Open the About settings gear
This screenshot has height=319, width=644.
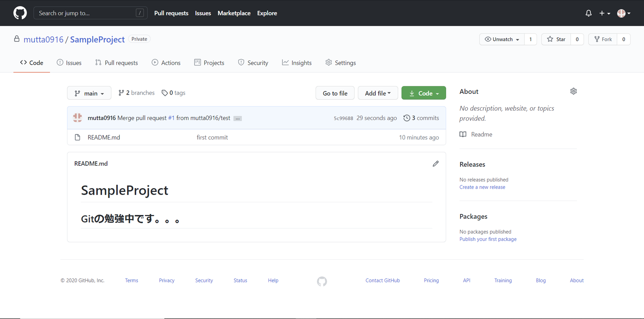(x=574, y=91)
